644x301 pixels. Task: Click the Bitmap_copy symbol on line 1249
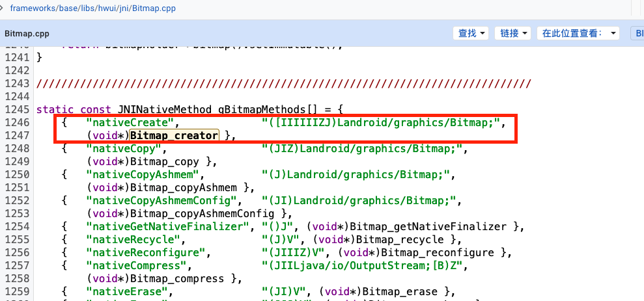pos(164,162)
